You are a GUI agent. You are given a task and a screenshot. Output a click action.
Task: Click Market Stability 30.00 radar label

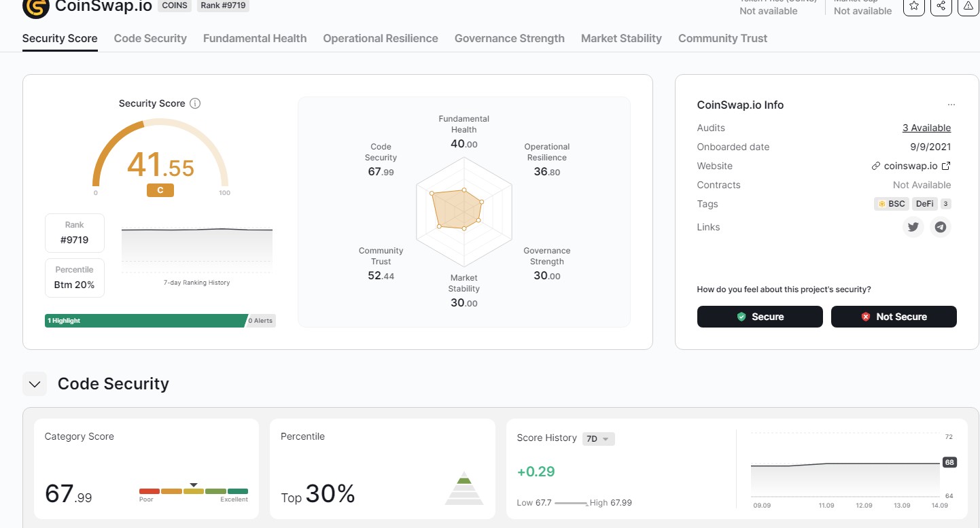[463, 291]
